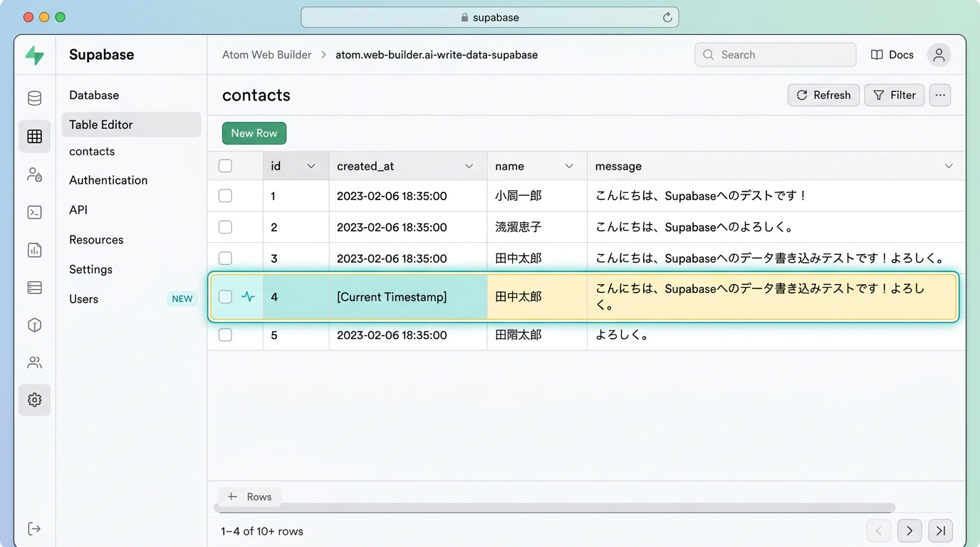Open Authentication in the sidebar menu
The width and height of the screenshot is (980, 547).
(x=108, y=180)
